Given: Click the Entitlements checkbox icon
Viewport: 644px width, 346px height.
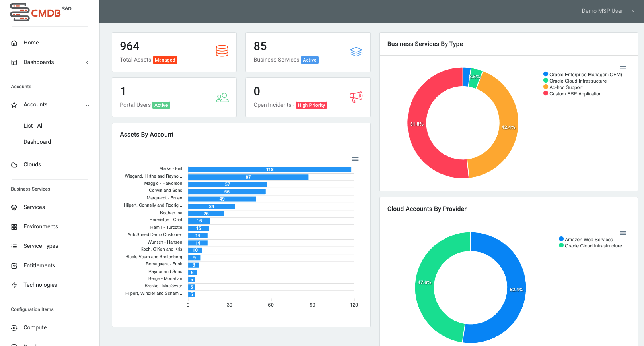Looking at the screenshot, I should point(14,266).
